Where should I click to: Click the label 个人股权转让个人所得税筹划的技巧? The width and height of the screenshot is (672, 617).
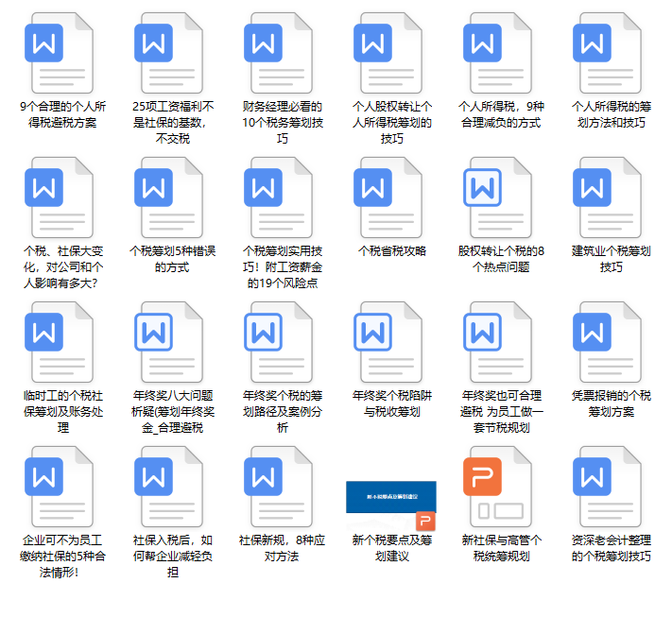click(x=392, y=123)
